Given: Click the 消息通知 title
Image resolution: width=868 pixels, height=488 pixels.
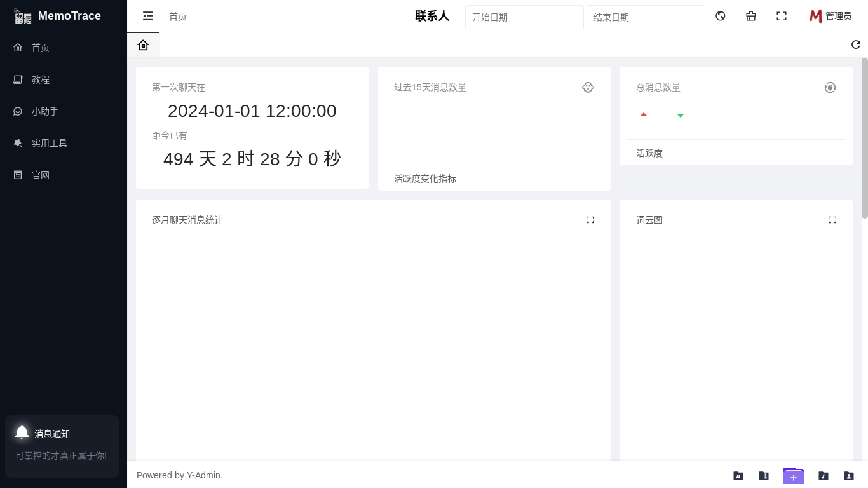Looking at the screenshot, I should (52, 434).
